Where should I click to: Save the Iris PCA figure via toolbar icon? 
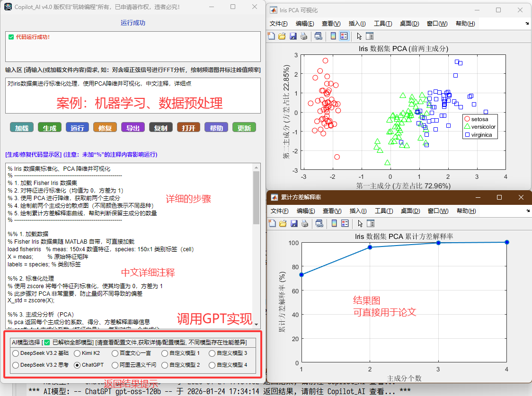coord(293,36)
